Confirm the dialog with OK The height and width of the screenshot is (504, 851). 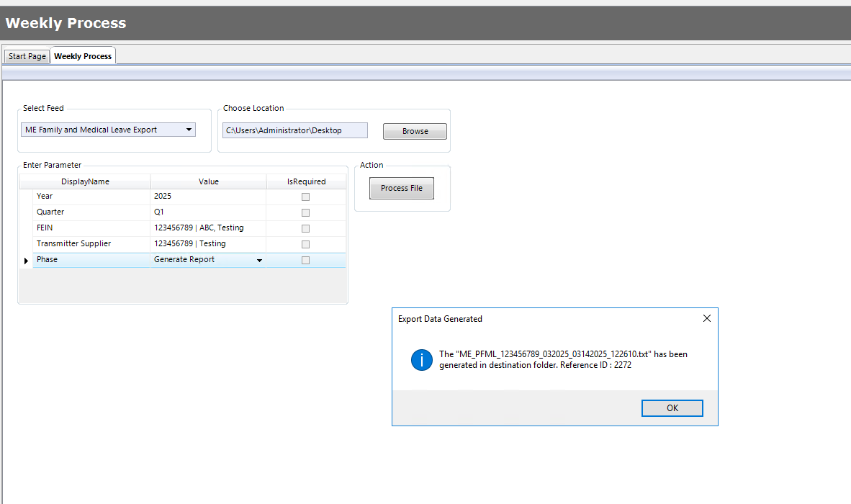(x=672, y=408)
